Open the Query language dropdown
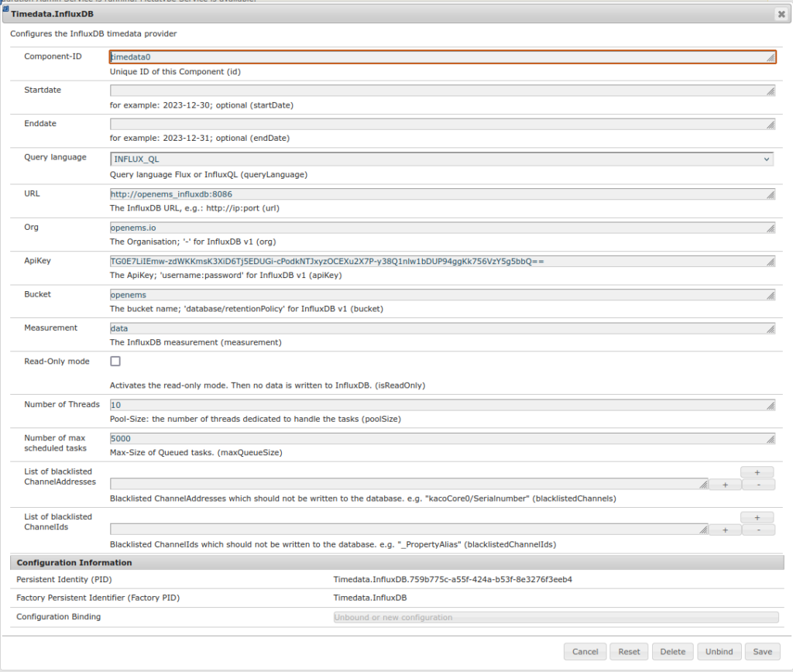Screen dimensions: 793x672 coord(442,159)
